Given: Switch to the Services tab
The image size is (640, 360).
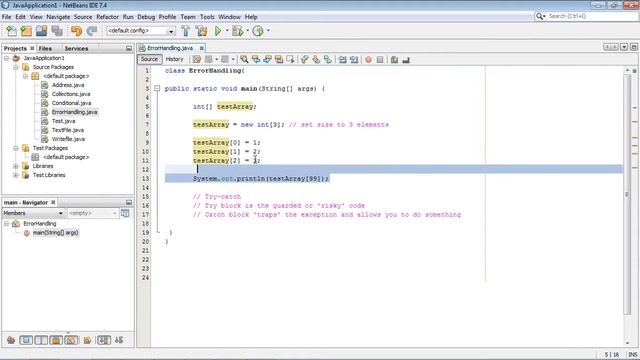Looking at the screenshot, I should 76,49.
